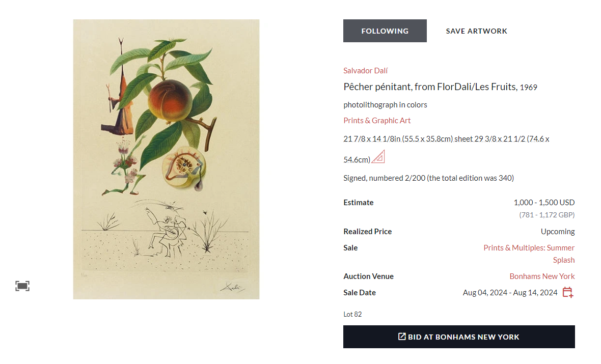Viewport: 601px width, 364px height.
Task: Open the Salvador Dalí artist link
Action: pos(365,71)
